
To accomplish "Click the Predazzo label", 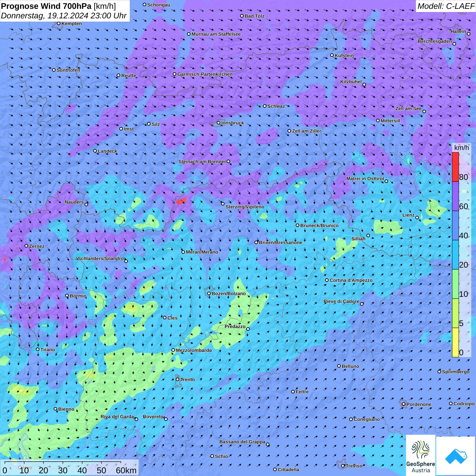I will click(235, 326).
